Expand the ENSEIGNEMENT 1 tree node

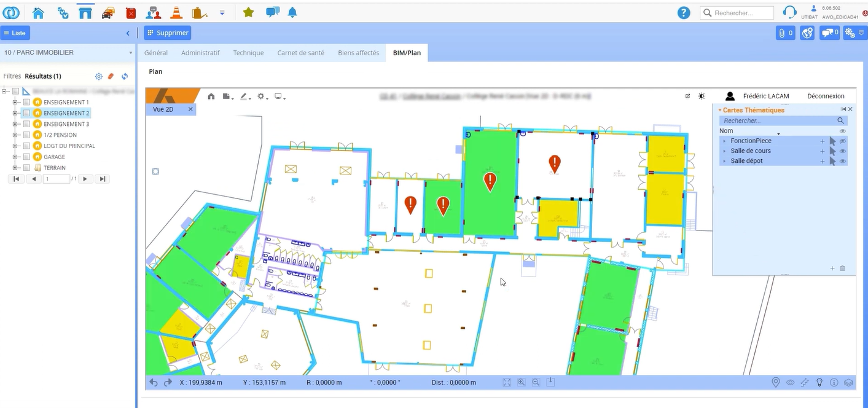click(15, 103)
